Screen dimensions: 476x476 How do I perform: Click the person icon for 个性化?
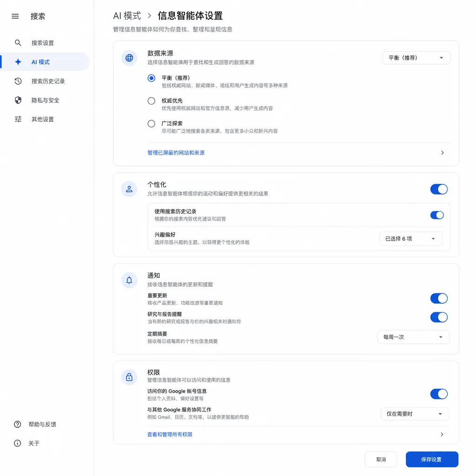click(129, 189)
